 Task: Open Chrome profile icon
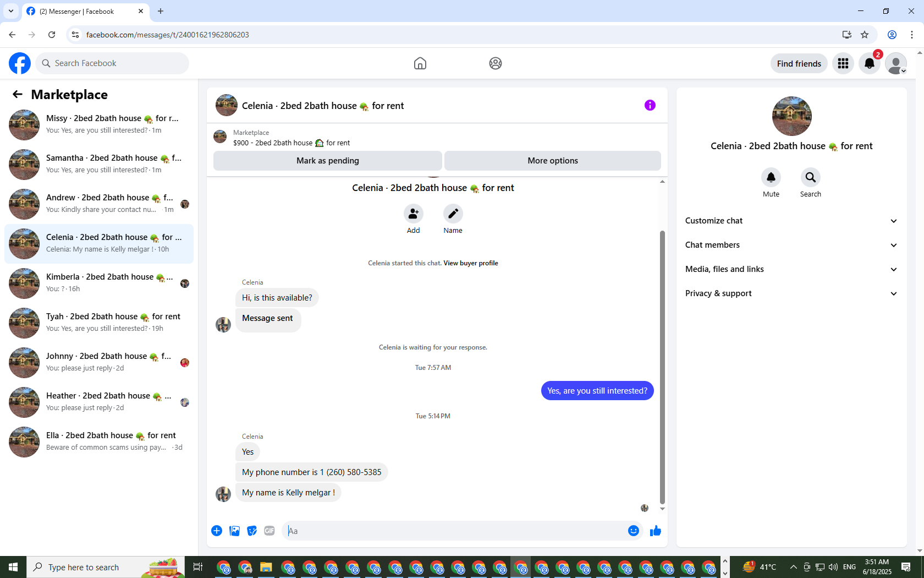point(892,35)
